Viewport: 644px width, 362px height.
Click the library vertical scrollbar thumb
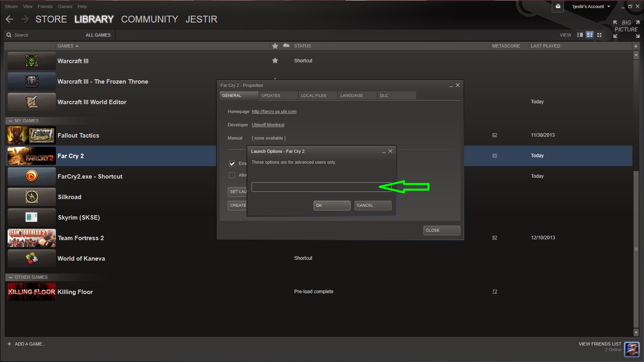[636, 249]
